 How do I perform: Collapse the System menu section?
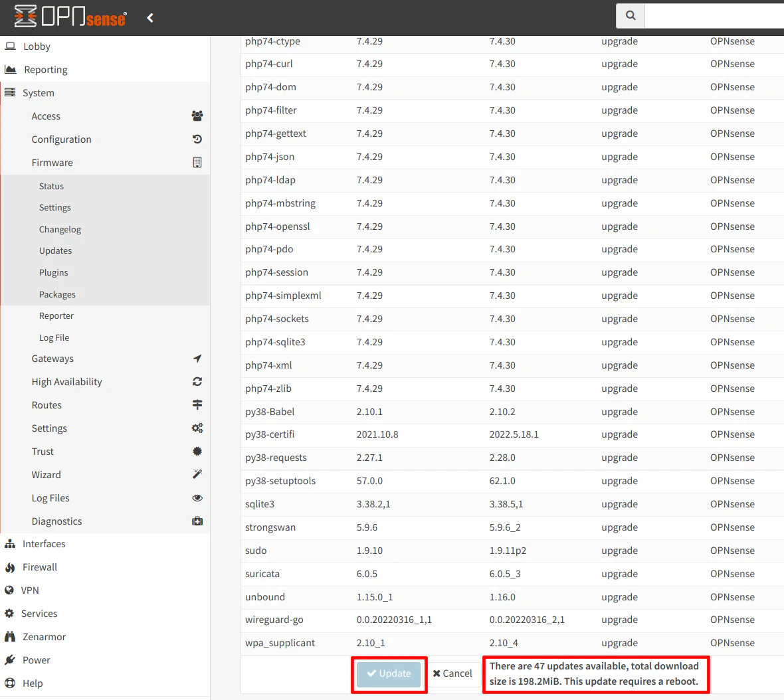[x=38, y=93]
